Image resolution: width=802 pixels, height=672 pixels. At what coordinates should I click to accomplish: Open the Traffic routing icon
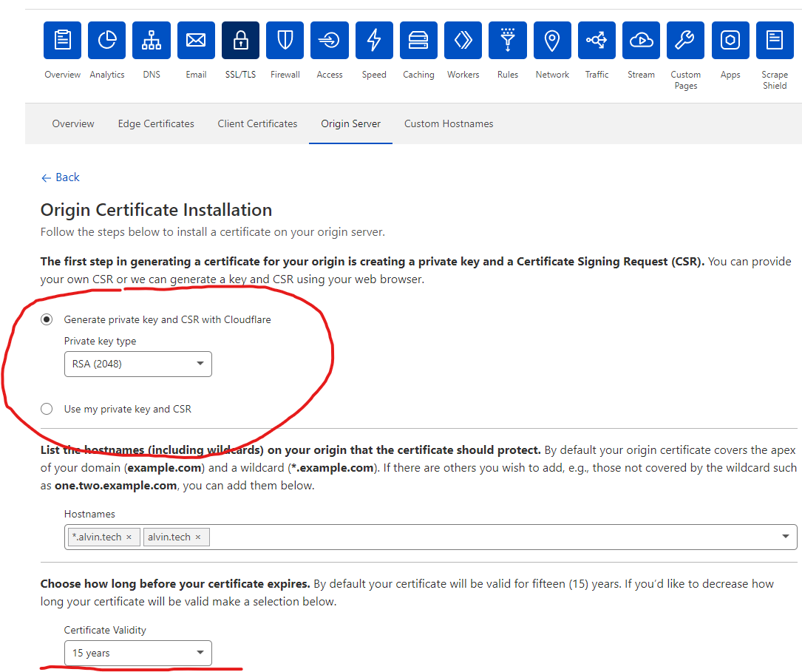coord(597,41)
